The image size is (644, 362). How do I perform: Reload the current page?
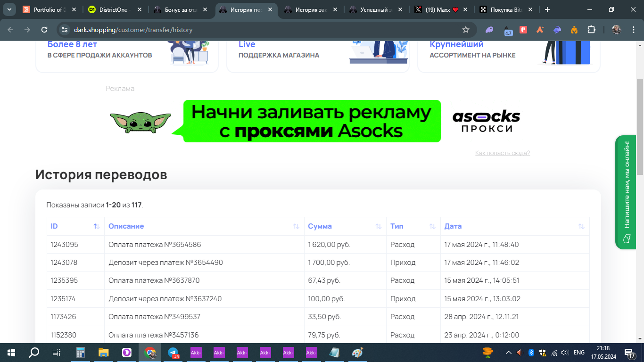44,30
